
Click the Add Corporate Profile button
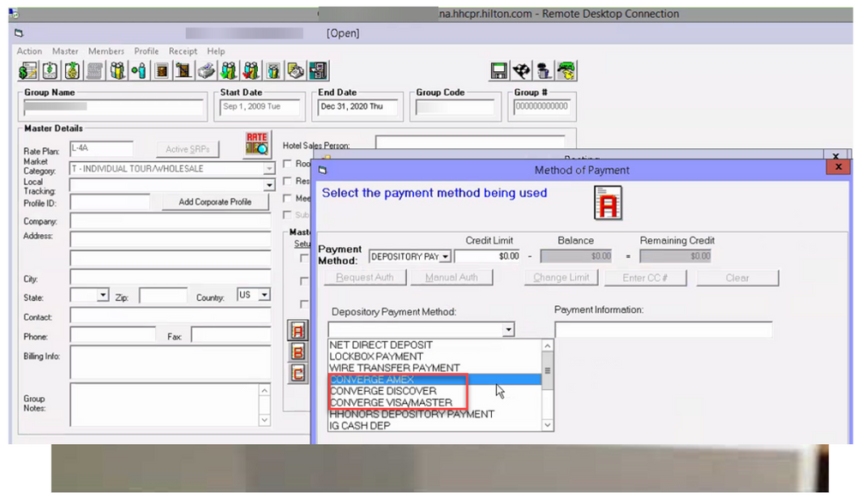click(x=215, y=202)
